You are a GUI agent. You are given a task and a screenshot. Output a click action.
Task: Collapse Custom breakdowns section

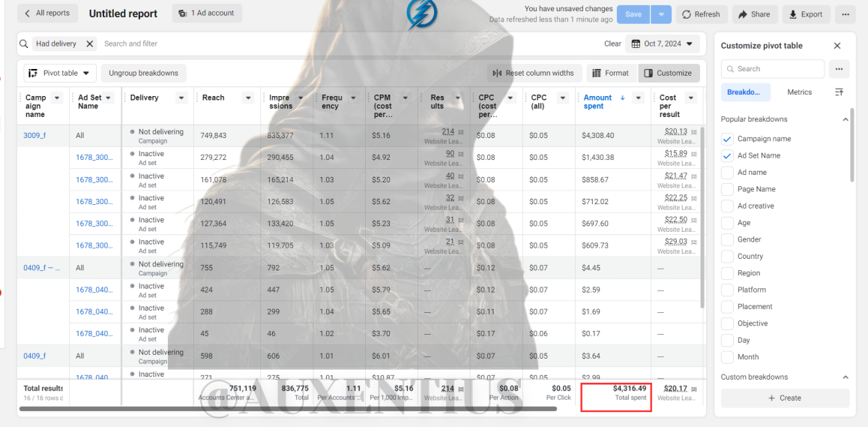coord(846,377)
